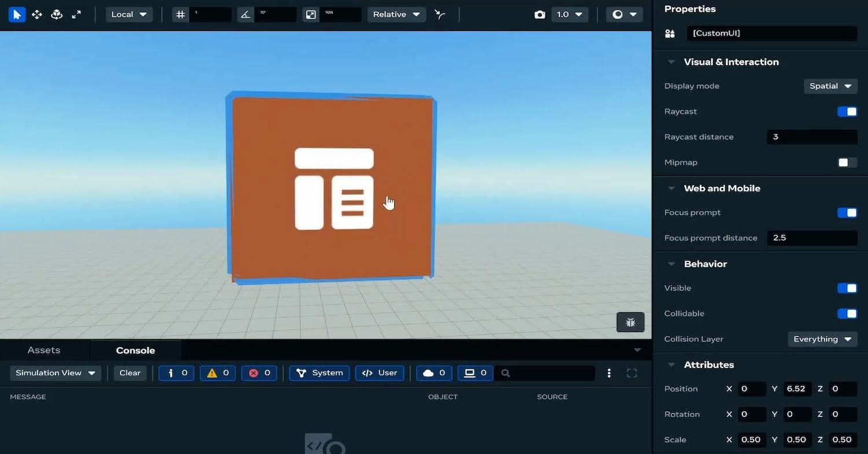
Task: Switch to the Console tab
Action: [x=135, y=350]
